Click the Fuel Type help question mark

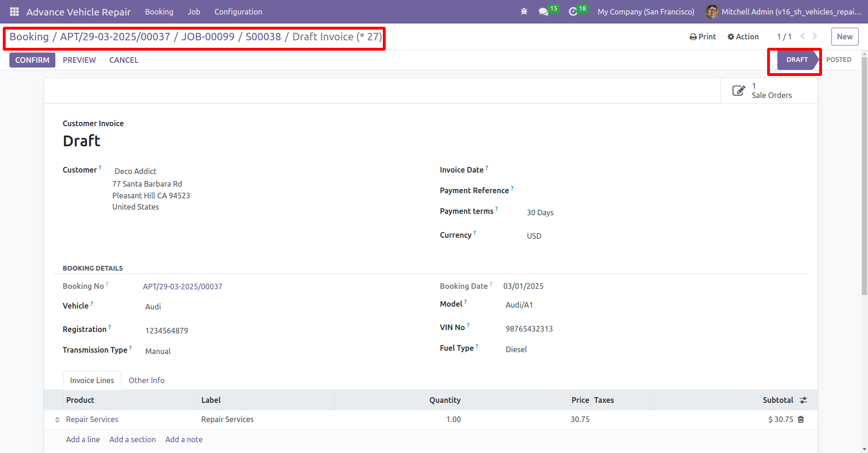(x=477, y=346)
